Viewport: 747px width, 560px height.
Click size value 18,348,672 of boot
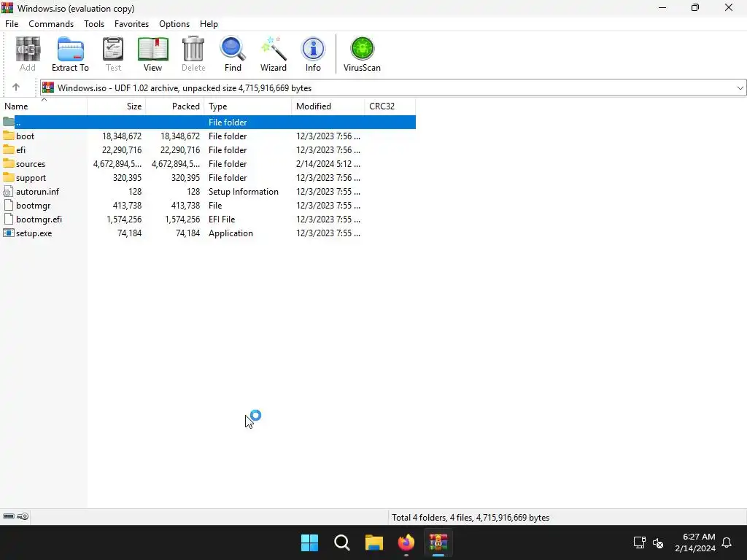tap(122, 136)
